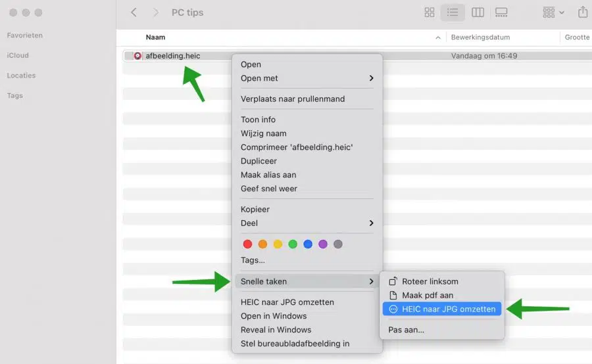Apply the blue tag color

point(308,244)
